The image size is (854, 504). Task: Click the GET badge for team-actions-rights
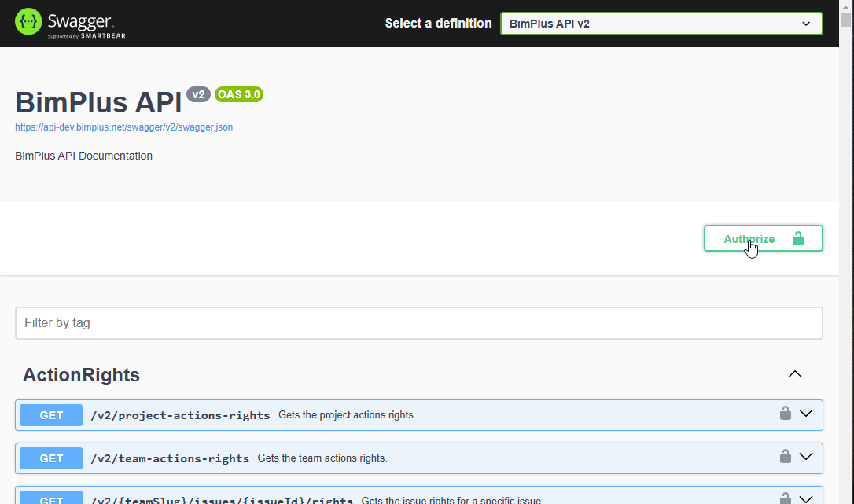pyautogui.click(x=51, y=458)
